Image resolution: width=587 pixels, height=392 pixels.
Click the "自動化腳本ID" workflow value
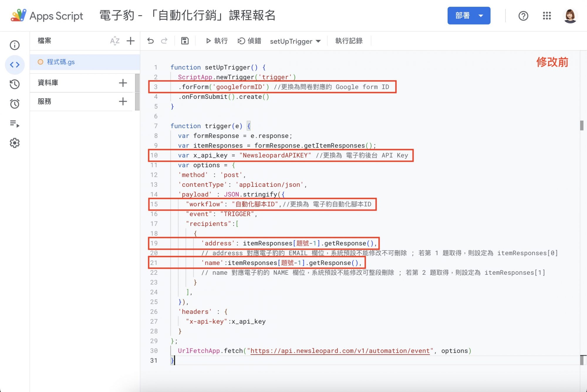point(255,204)
